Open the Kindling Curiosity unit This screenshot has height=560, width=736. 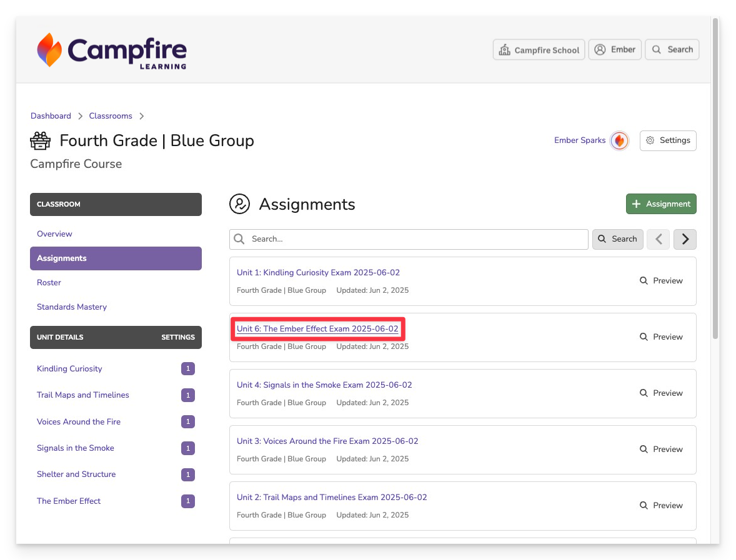(x=69, y=368)
